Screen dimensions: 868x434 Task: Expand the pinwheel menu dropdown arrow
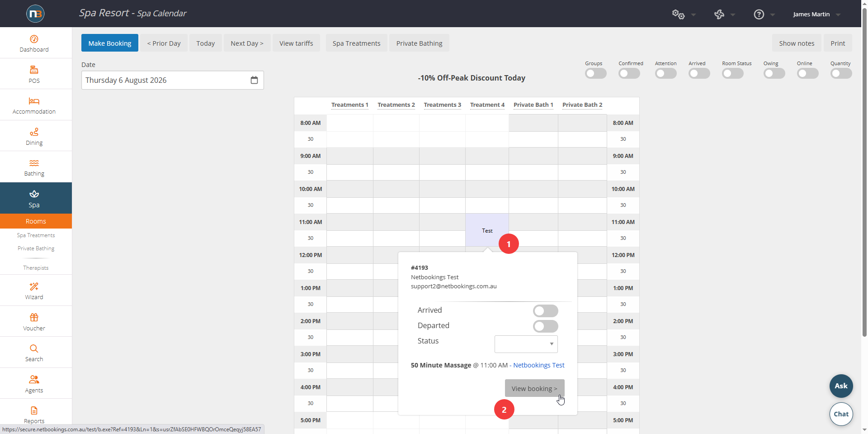(x=733, y=15)
